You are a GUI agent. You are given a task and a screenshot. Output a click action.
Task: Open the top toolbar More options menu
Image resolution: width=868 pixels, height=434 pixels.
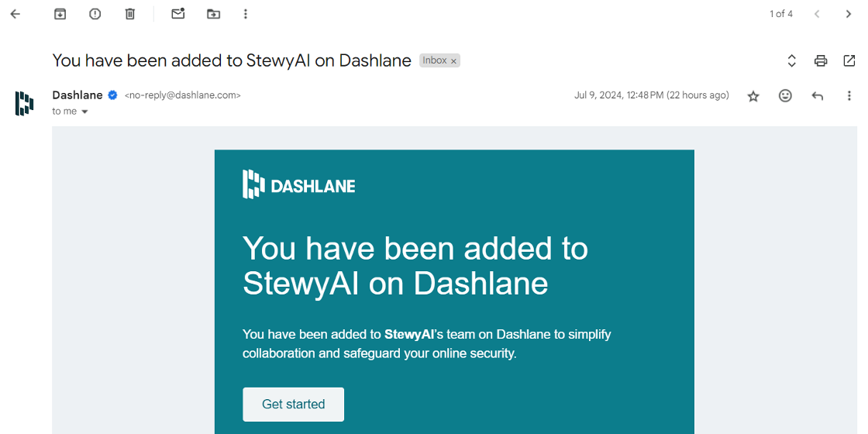point(246,14)
